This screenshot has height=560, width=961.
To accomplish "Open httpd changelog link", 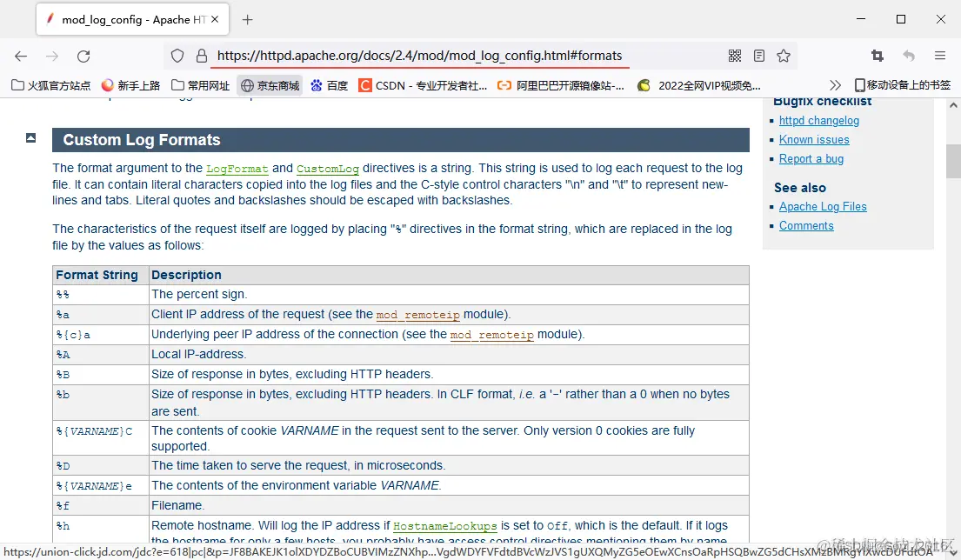I will [x=819, y=121].
